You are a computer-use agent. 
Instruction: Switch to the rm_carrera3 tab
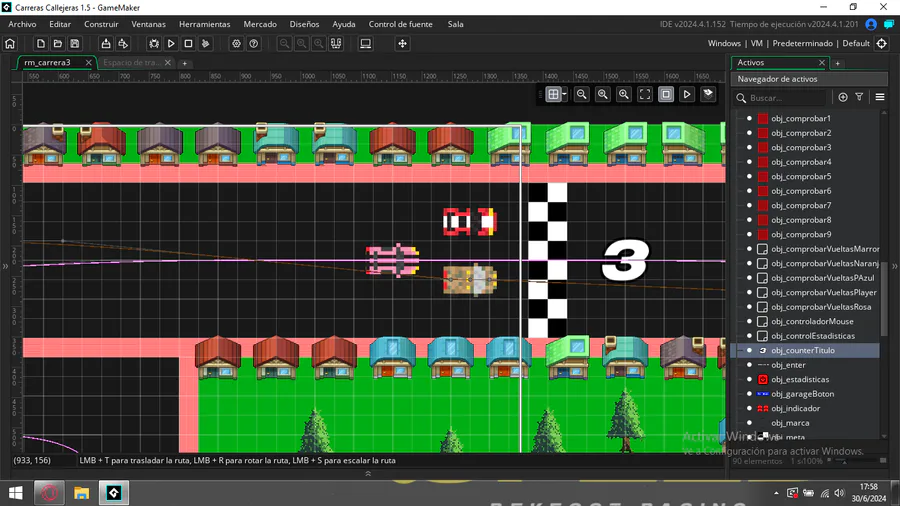tap(48, 63)
